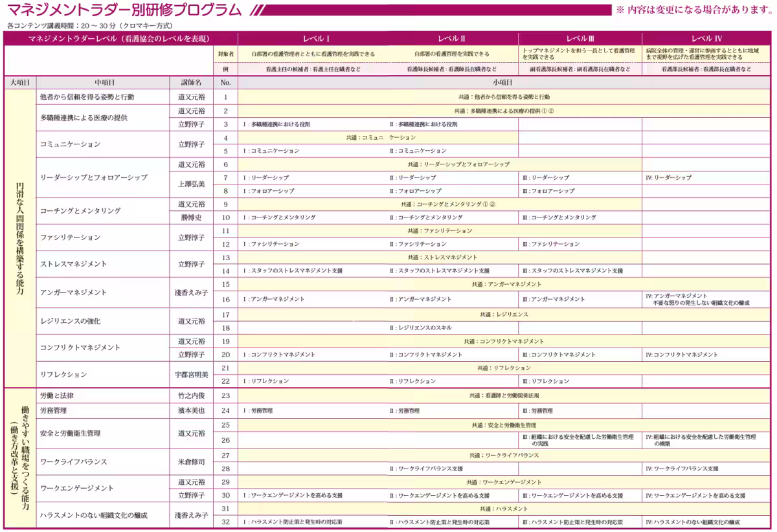Click the 小項目 column header
The width and height of the screenshot is (777, 532).
click(x=502, y=83)
